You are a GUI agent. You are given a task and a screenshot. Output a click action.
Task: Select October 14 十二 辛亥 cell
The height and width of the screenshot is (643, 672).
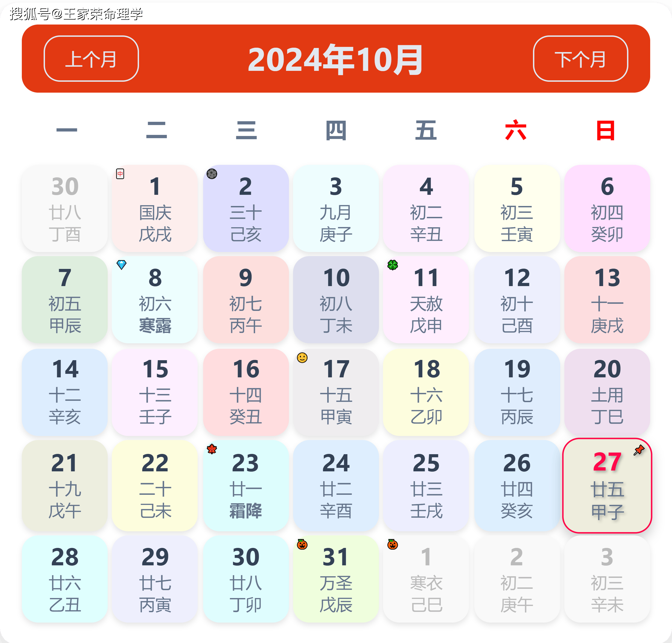65,392
